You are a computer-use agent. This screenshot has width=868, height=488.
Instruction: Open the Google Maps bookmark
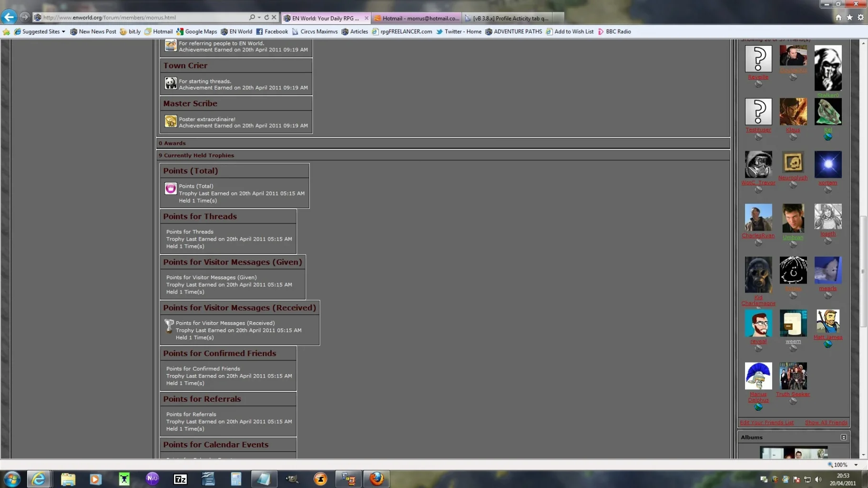click(x=197, y=31)
